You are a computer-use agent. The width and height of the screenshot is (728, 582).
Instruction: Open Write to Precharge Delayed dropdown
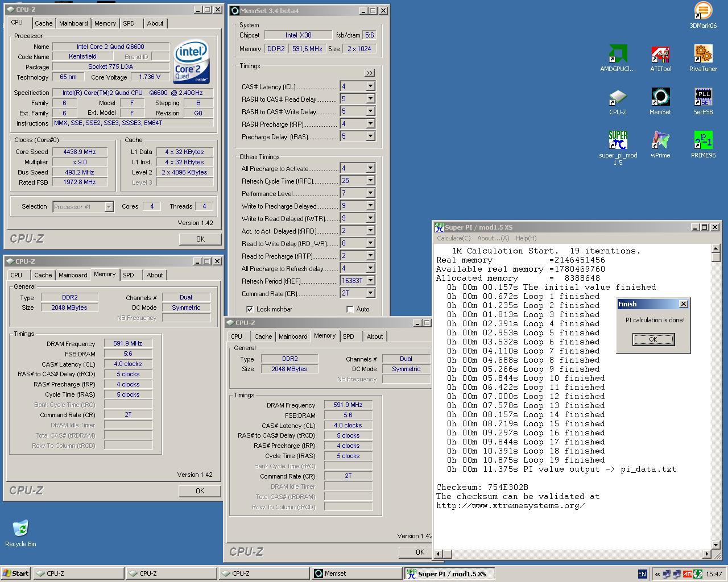coord(370,206)
